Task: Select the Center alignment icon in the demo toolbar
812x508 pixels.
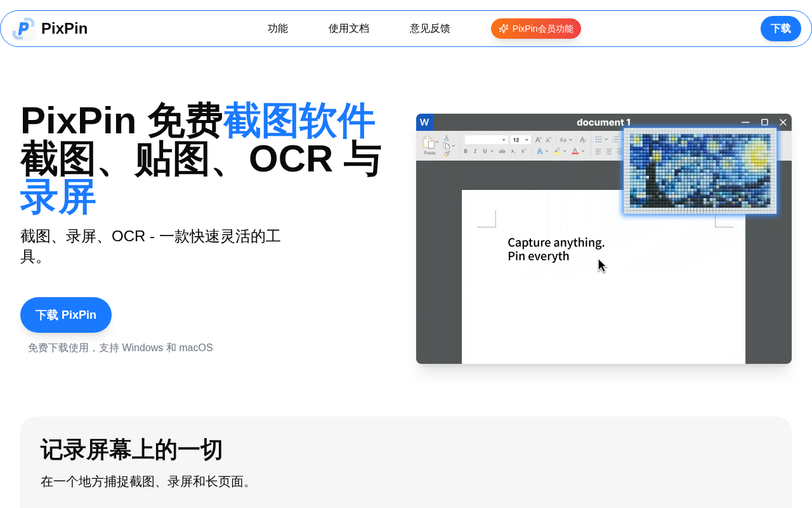Action: 609,151
